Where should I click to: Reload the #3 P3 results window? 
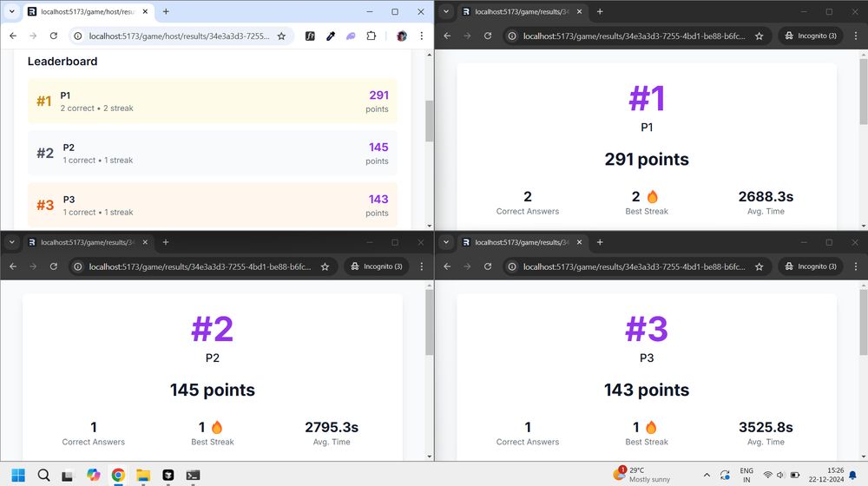(488, 266)
